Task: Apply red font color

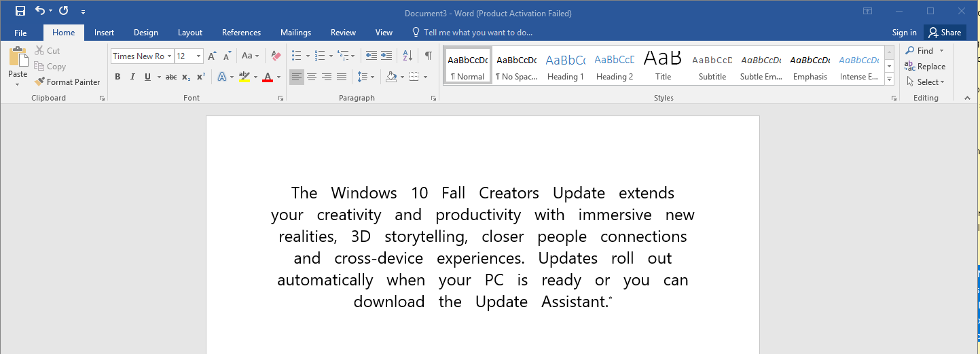Action: pyautogui.click(x=268, y=77)
